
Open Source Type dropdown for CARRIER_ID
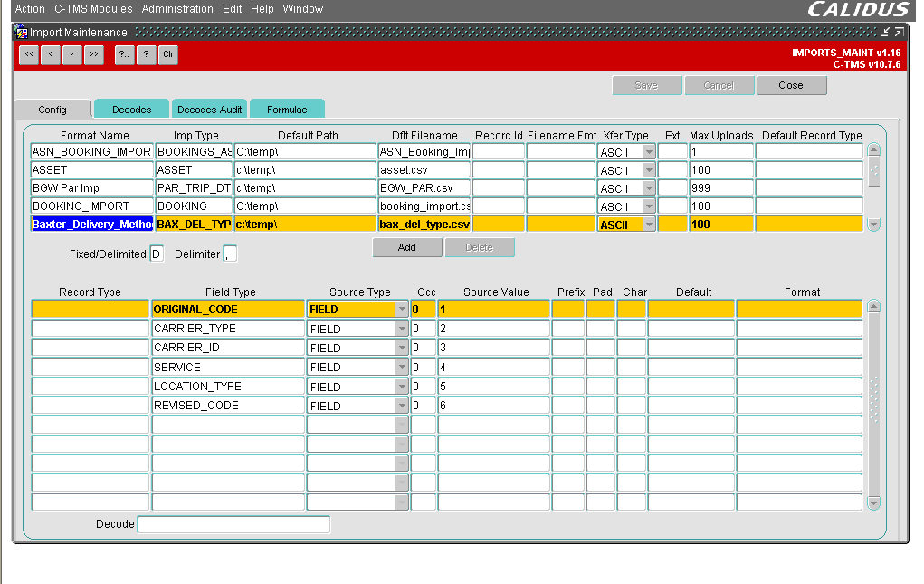pos(402,348)
